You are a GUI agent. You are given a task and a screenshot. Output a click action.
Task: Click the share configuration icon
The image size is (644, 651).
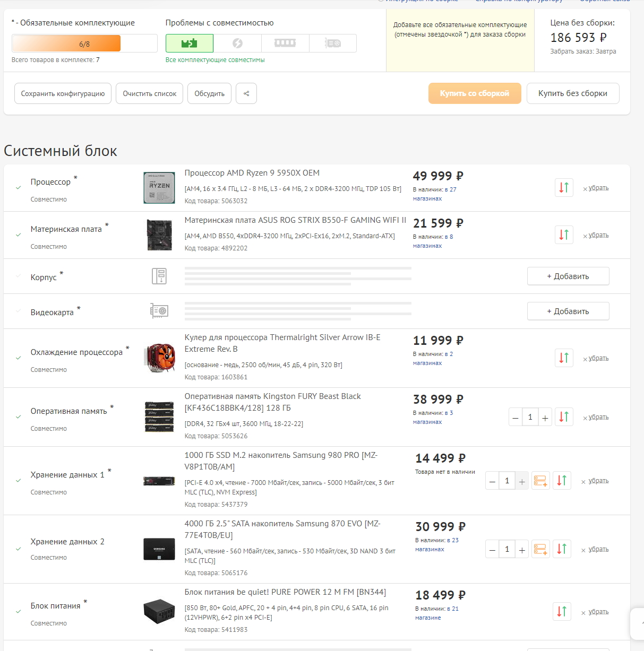coord(246,93)
